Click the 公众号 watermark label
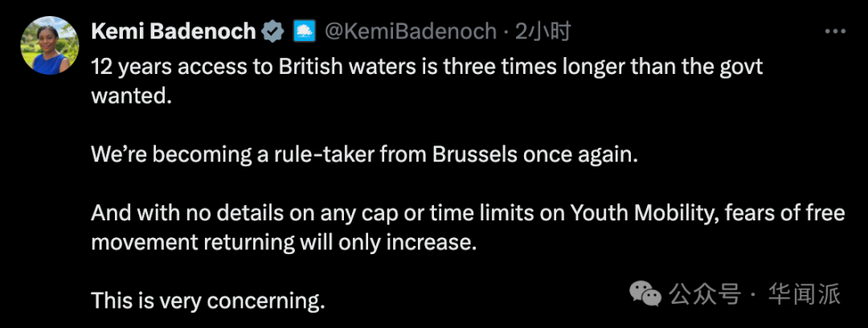 pos(705,294)
